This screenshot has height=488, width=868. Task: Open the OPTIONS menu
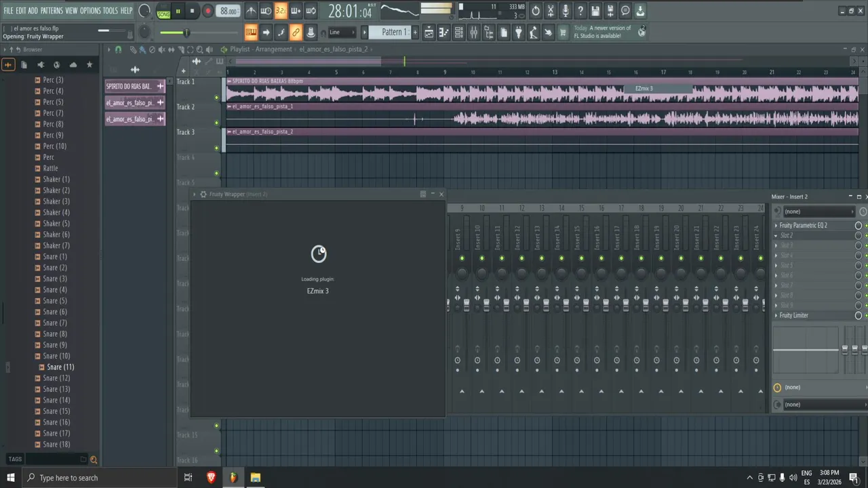[90, 11]
